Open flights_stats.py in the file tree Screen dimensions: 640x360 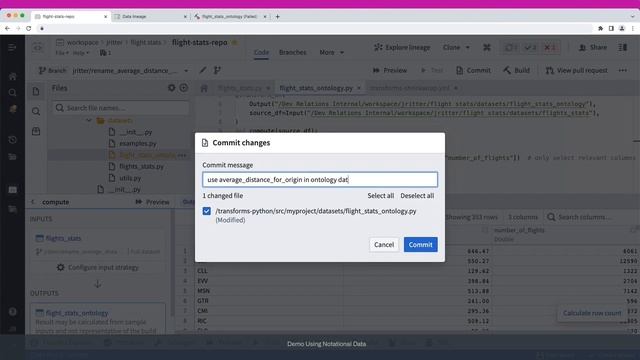coord(141,166)
